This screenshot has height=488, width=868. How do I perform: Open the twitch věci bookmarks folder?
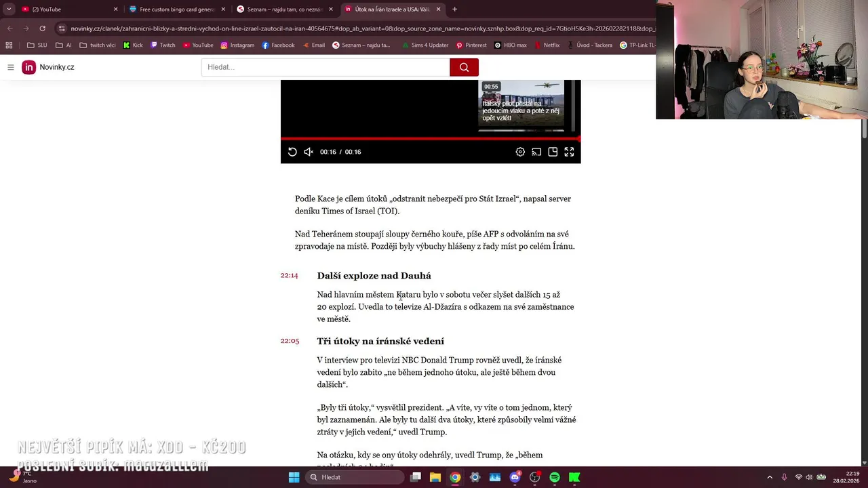(98, 45)
